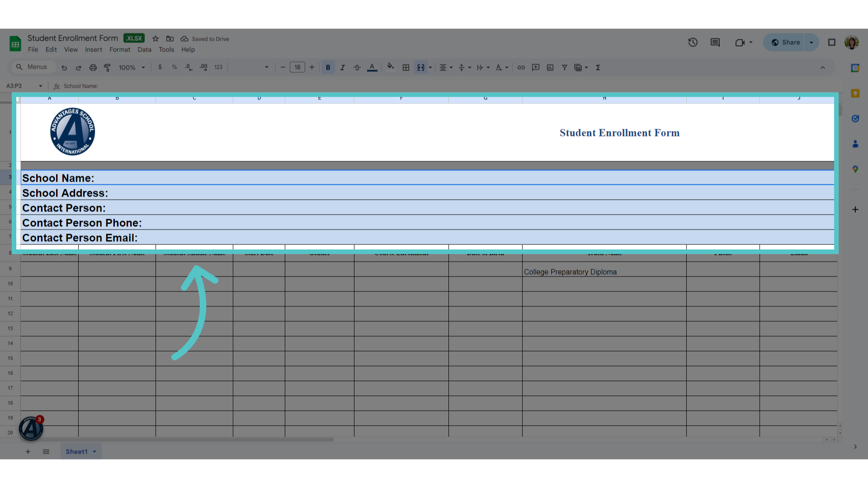
Task: Select the text color underlined A
Action: click(x=372, y=67)
